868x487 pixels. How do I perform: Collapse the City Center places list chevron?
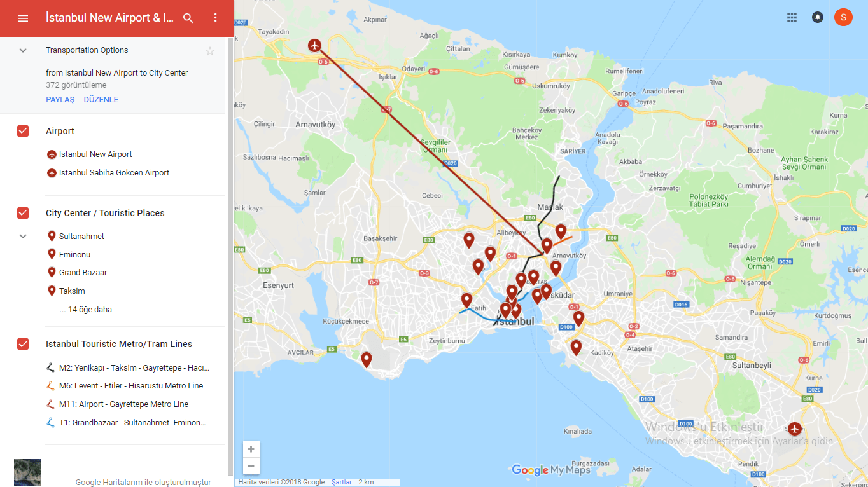23,237
